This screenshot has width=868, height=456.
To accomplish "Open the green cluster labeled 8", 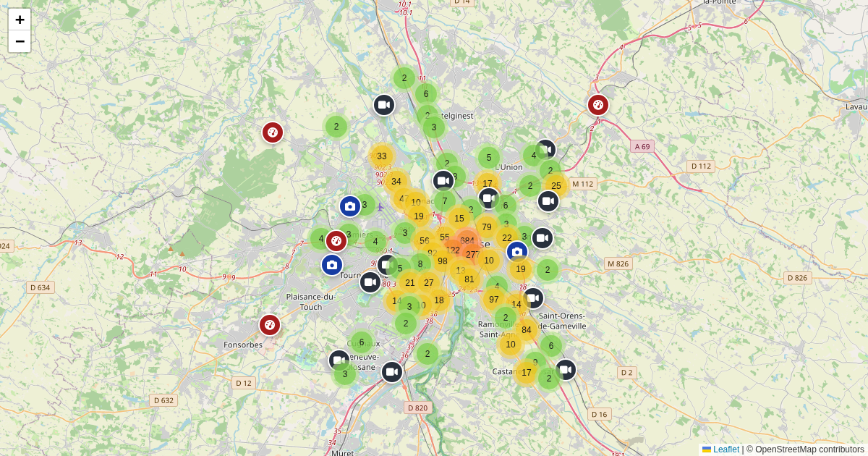I will (420, 264).
